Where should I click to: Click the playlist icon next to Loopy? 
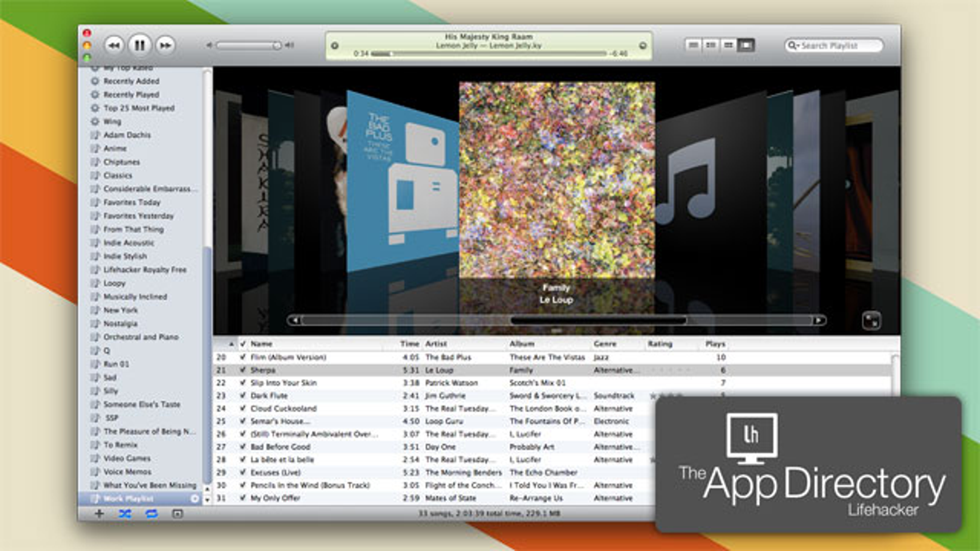click(95, 283)
